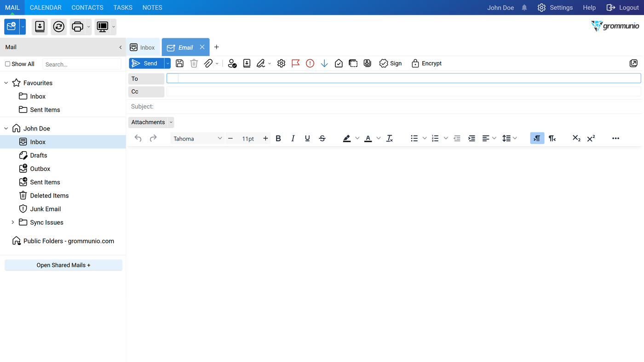Click the trash icon in the compose toolbar
This screenshot has width=644, height=362.
(x=194, y=63)
